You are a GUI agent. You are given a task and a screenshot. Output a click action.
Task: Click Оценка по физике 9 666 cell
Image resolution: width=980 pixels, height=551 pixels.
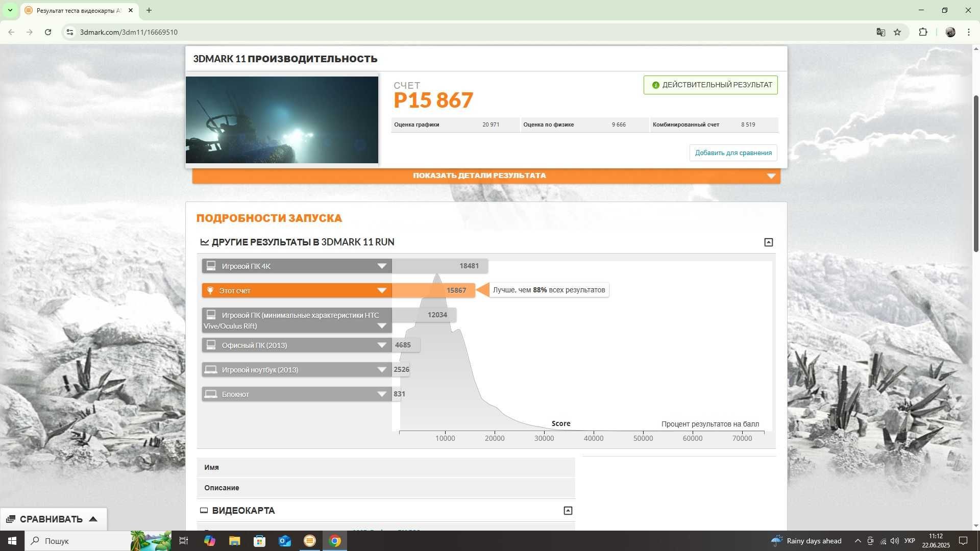(x=584, y=124)
